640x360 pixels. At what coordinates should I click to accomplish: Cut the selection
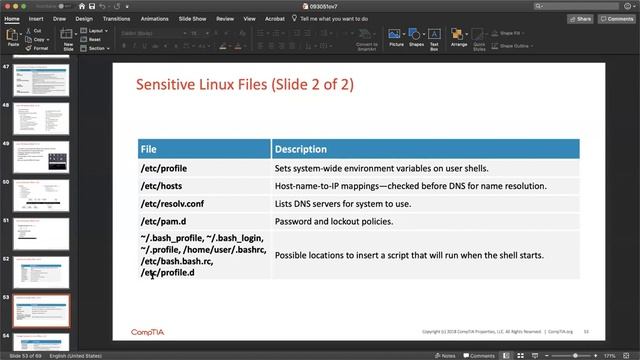pos(34,31)
